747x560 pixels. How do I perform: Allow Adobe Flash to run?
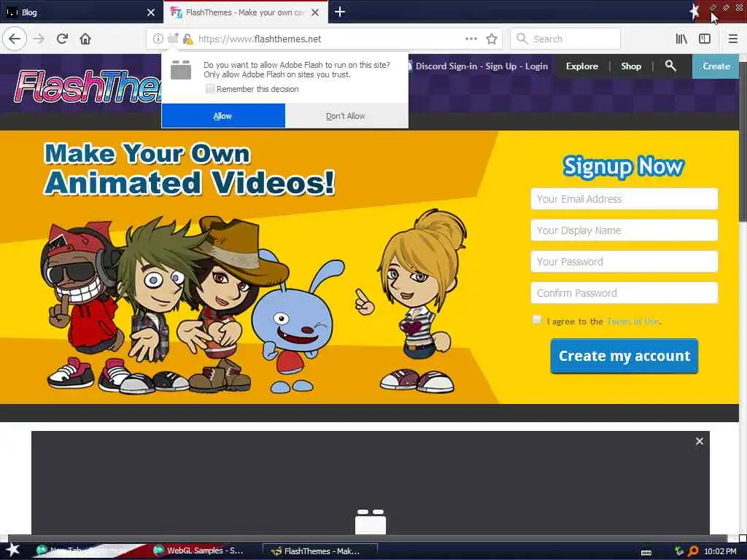(223, 116)
